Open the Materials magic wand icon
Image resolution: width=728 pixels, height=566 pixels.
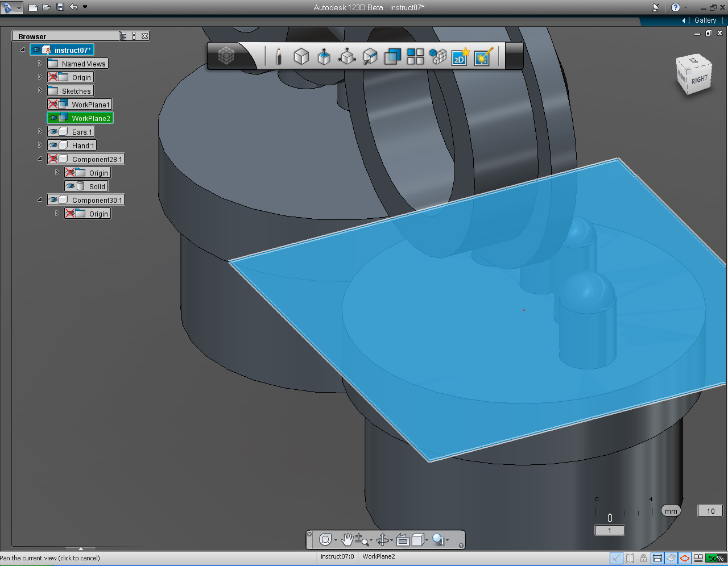coord(483,56)
